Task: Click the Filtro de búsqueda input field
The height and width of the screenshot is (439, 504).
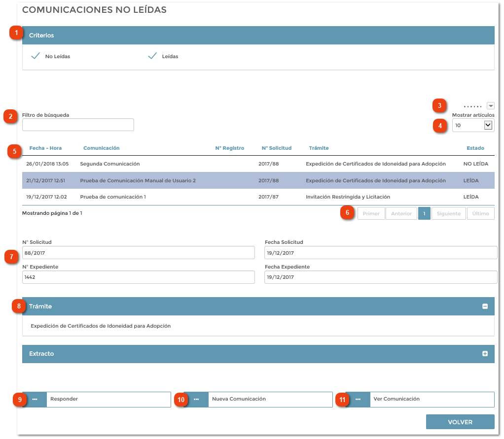Action: tap(78, 125)
